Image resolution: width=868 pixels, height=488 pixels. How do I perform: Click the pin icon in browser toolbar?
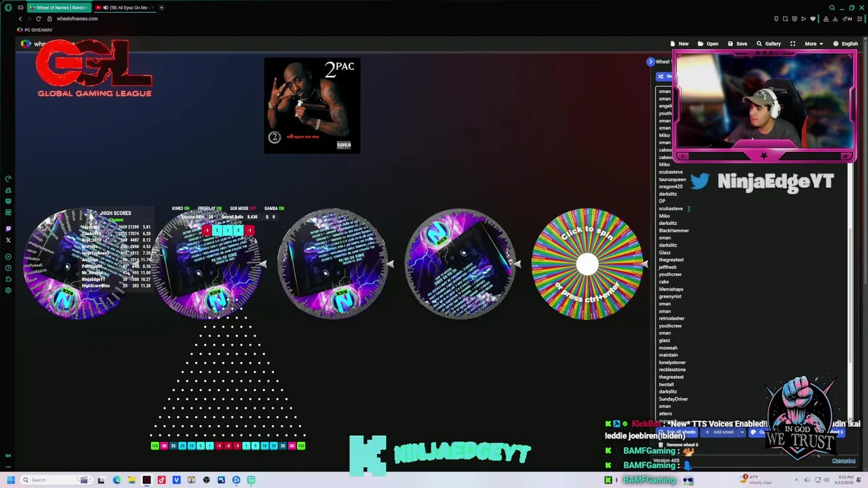click(x=776, y=19)
